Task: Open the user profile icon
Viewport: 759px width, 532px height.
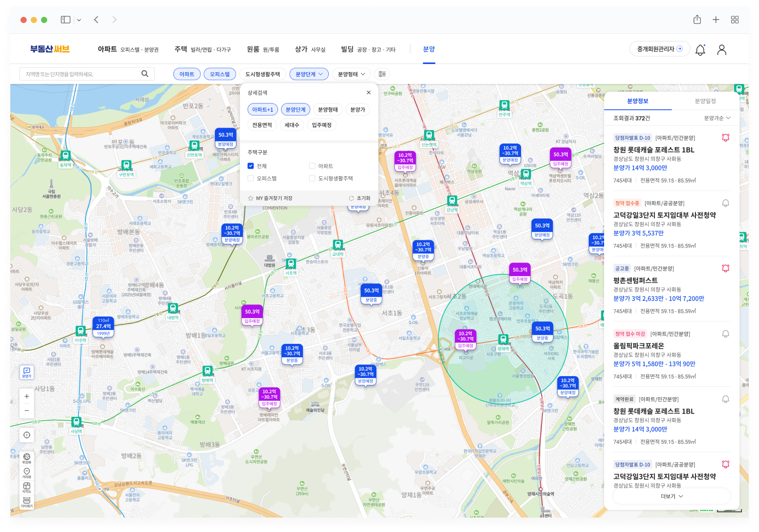Action: (x=722, y=50)
